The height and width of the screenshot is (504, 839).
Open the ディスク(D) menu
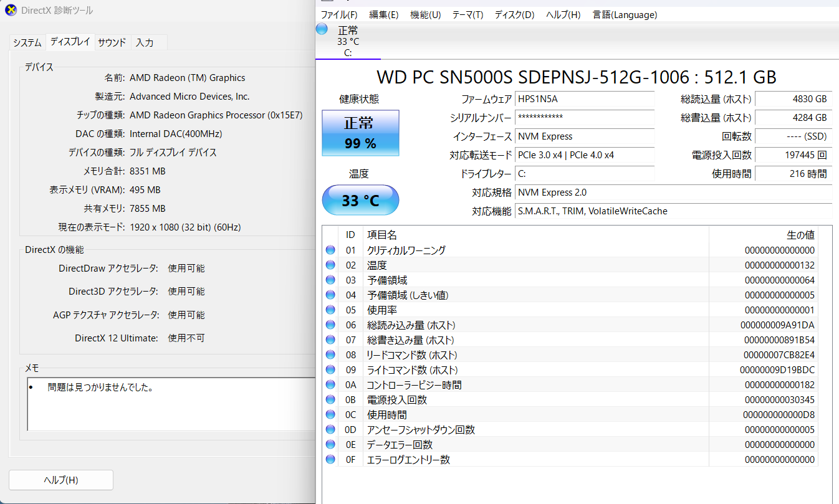(x=514, y=14)
